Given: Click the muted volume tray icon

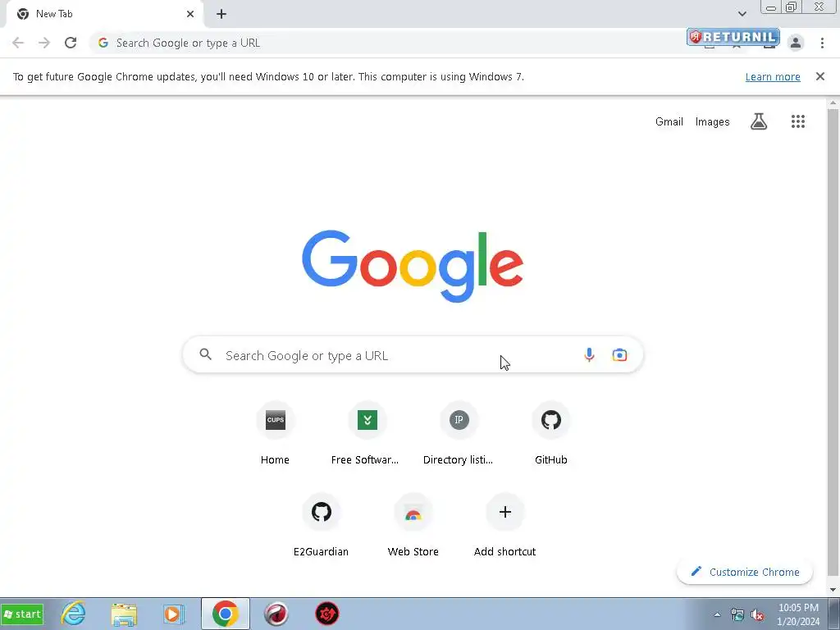Looking at the screenshot, I should coord(757,614).
